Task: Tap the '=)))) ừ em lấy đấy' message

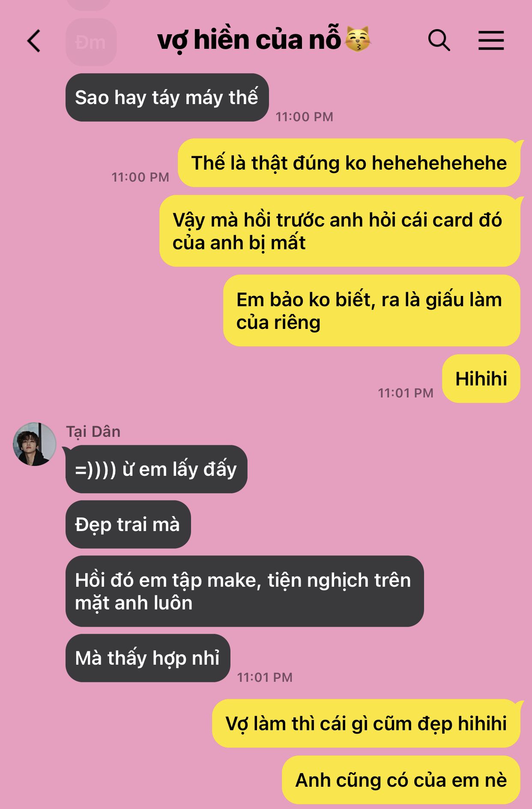Action: pyautogui.click(x=156, y=469)
